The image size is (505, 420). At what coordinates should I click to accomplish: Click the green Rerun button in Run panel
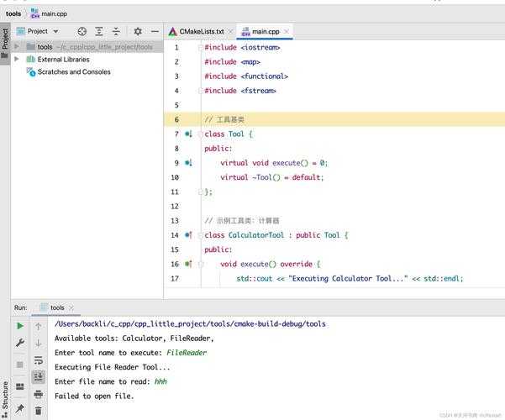[x=20, y=326]
